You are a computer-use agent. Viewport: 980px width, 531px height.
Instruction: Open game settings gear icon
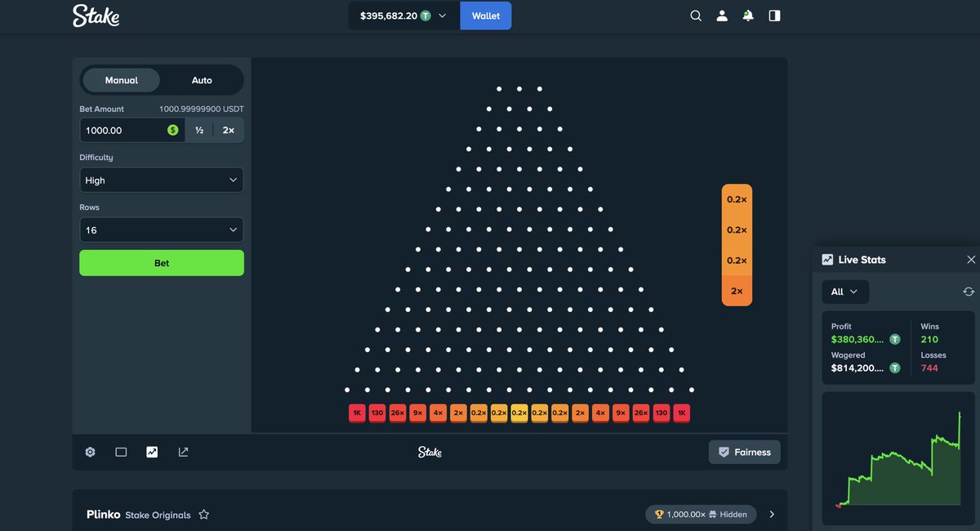(x=90, y=452)
